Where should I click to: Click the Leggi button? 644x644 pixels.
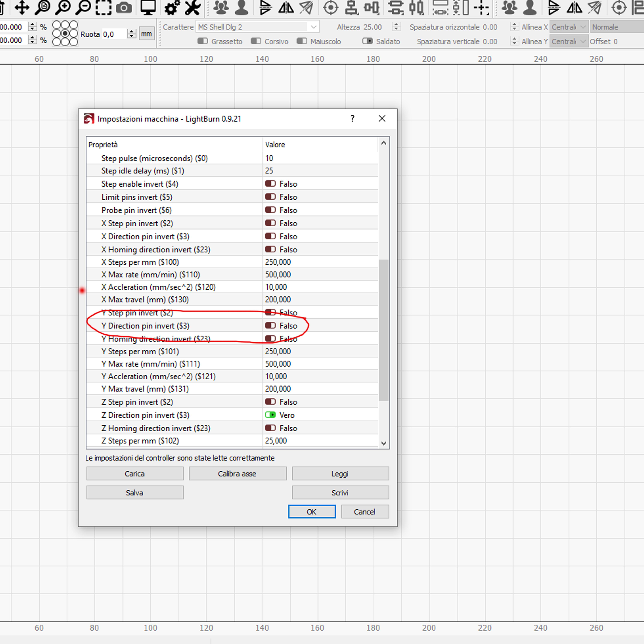click(x=340, y=473)
